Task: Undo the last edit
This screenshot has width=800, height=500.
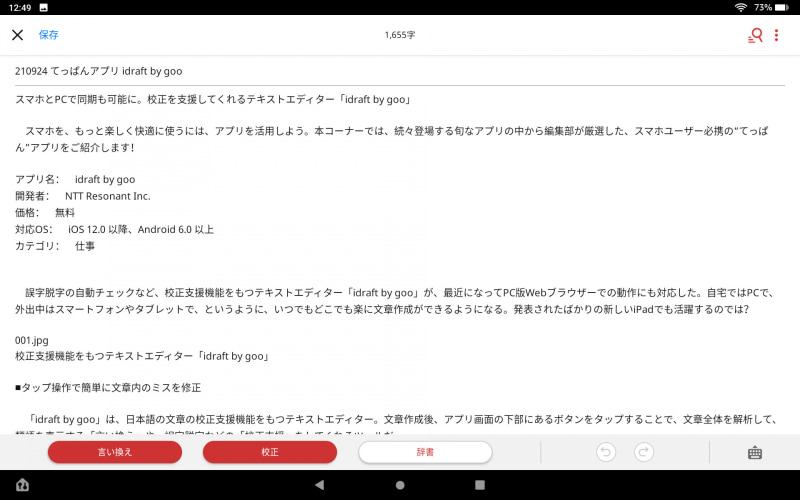Action: (x=606, y=452)
